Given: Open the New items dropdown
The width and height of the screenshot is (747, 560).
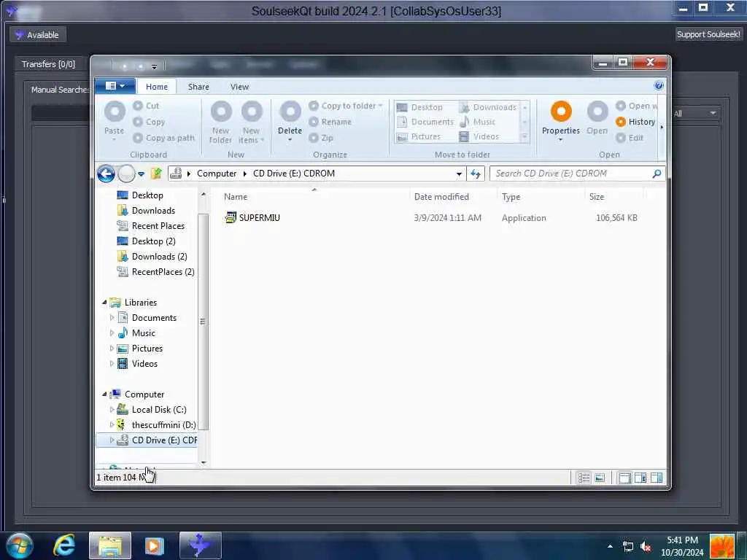Looking at the screenshot, I should point(252,122).
